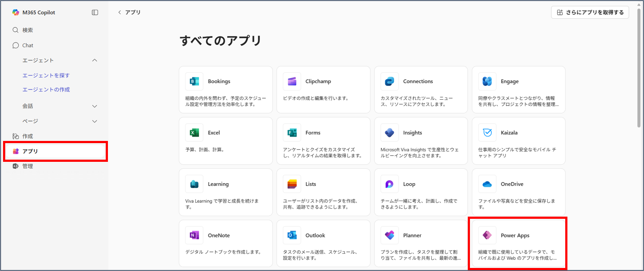Image resolution: width=644 pixels, height=271 pixels.
Task: Expand the 会話 section chevron
Action: pyautogui.click(x=95, y=106)
